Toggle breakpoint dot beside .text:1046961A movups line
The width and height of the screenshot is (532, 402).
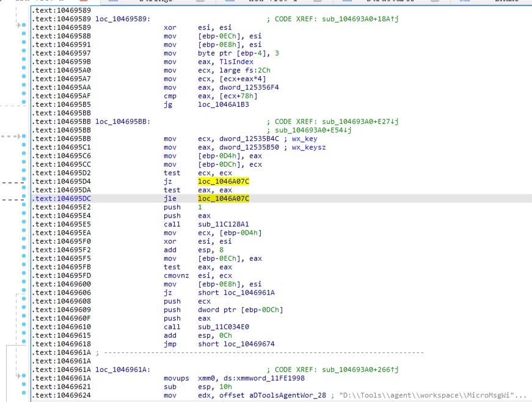tap(24, 376)
